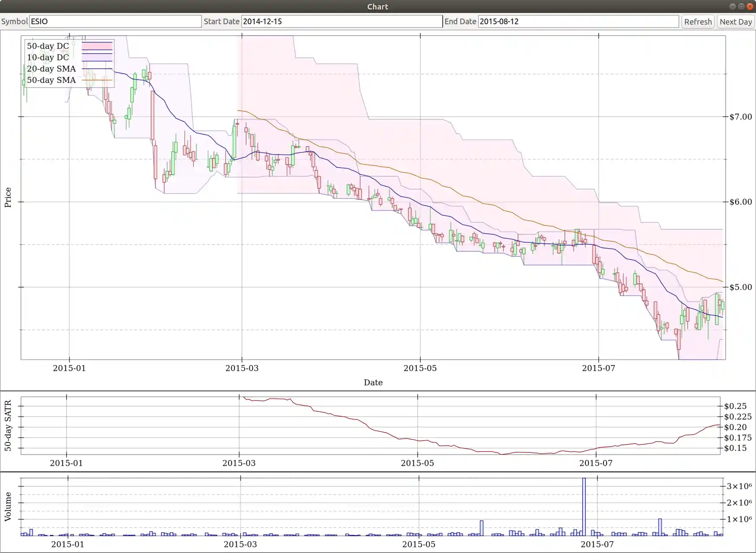The image size is (756, 553).
Task: Click the purple 10-day DC band swatch
Action: pos(97,57)
